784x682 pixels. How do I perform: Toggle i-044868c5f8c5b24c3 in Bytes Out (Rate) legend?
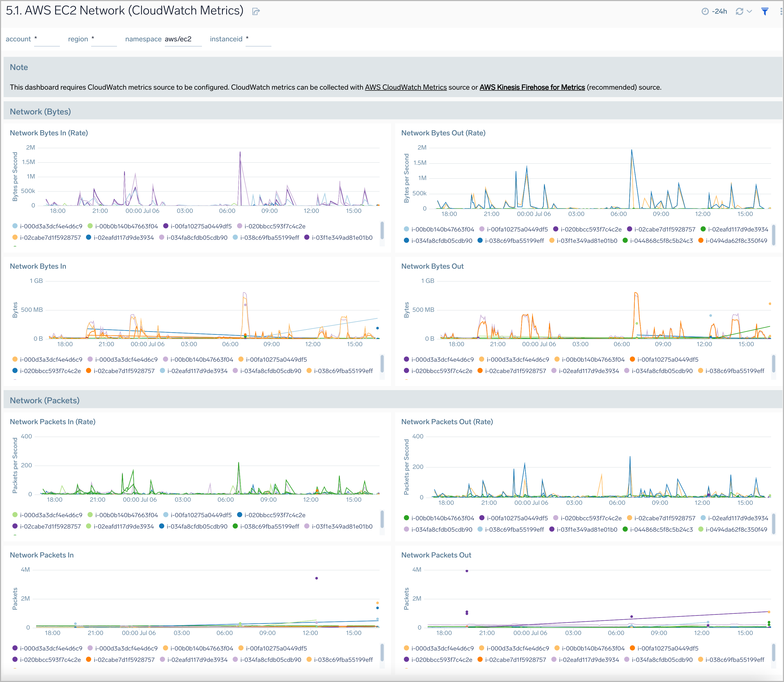[x=658, y=241]
